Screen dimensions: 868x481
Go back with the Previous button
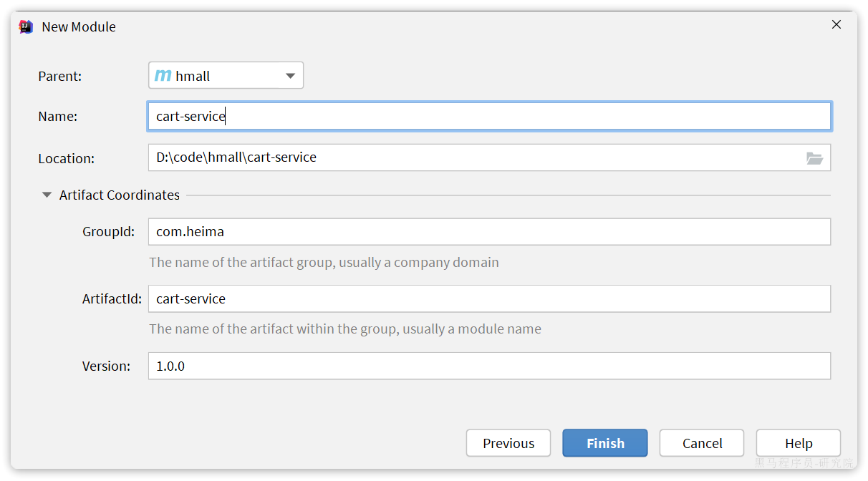(x=508, y=443)
